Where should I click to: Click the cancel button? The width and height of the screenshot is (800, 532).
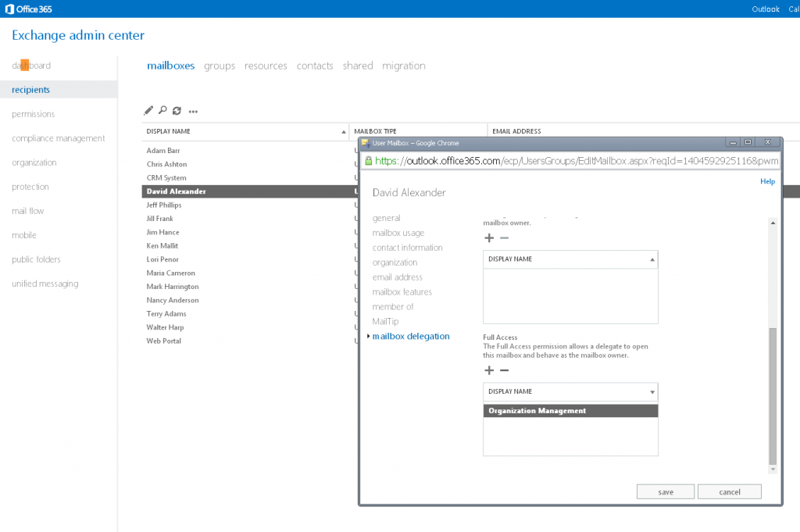729,492
